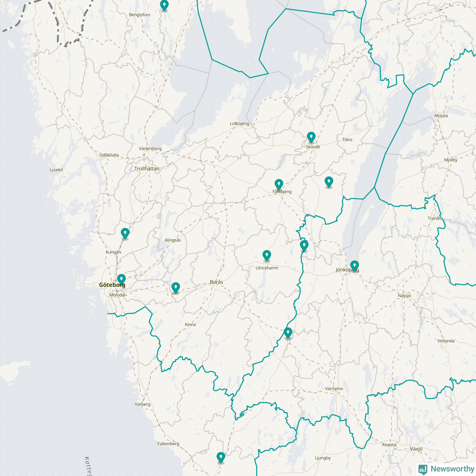Click the Mjölby label

point(451,160)
